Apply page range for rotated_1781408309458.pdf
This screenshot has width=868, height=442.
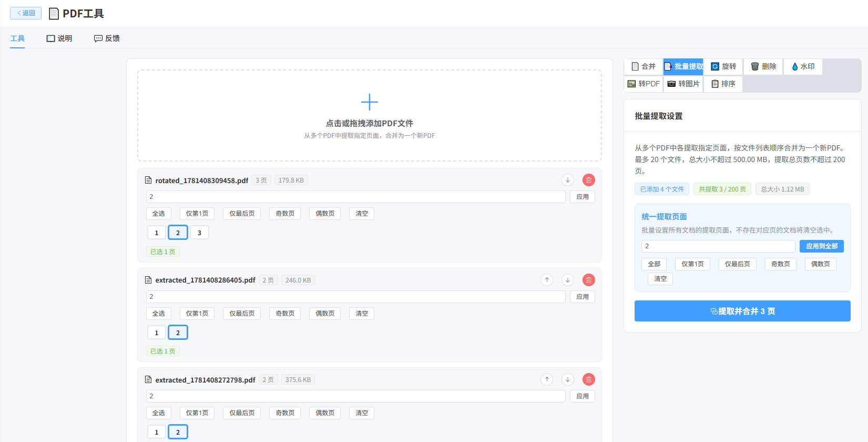pos(583,197)
